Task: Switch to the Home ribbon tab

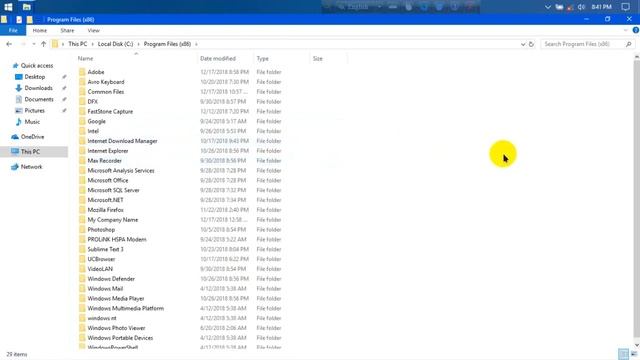Action: coord(40,31)
